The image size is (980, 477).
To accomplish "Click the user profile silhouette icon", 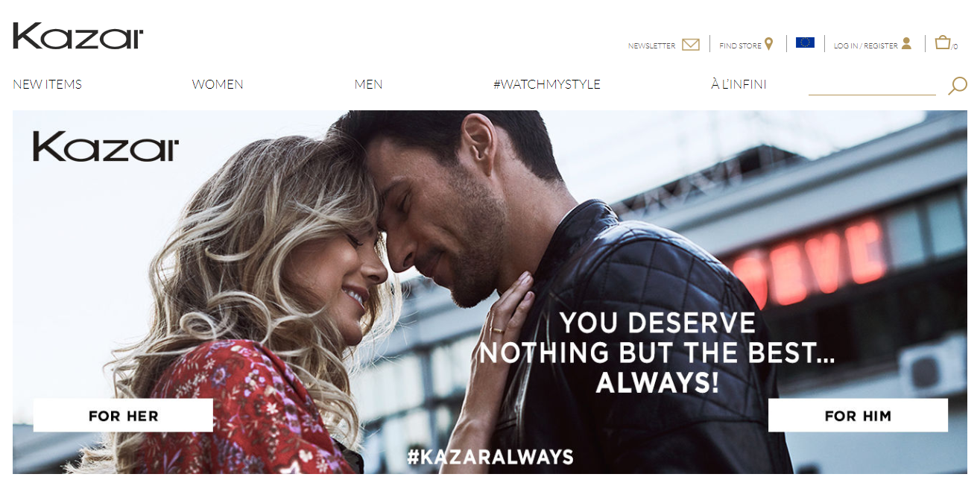I will pyautogui.click(x=906, y=43).
